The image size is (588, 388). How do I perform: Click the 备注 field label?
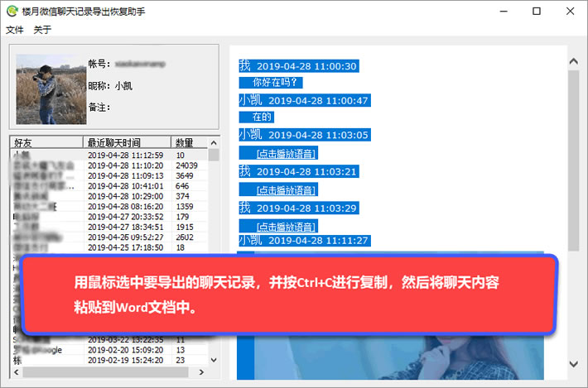tap(99, 108)
